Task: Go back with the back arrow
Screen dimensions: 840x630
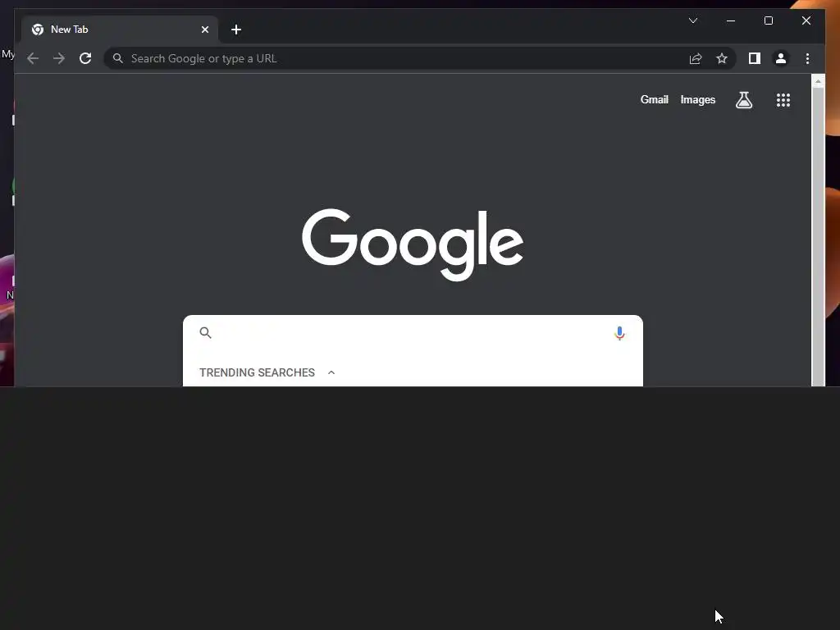Action: click(x=33, y=58)
